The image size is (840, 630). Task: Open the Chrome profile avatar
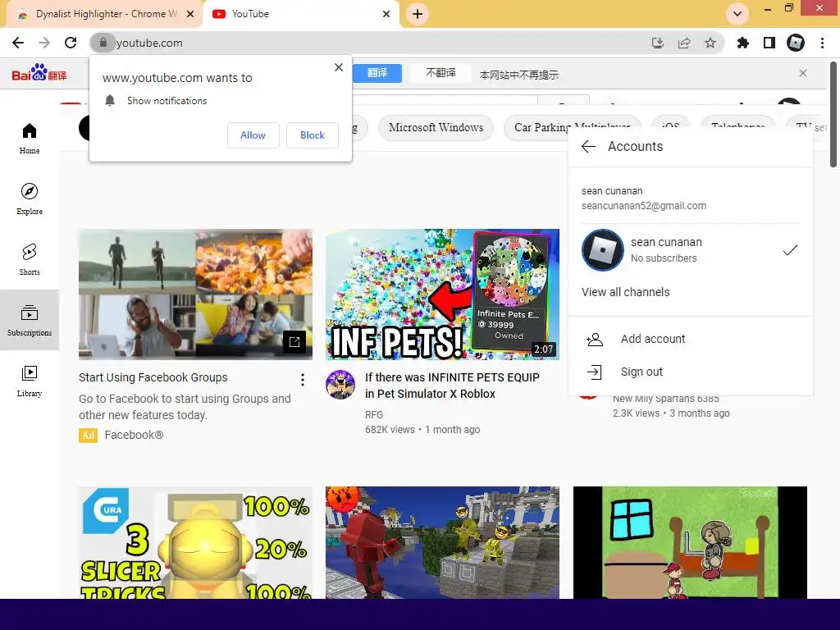796,43
